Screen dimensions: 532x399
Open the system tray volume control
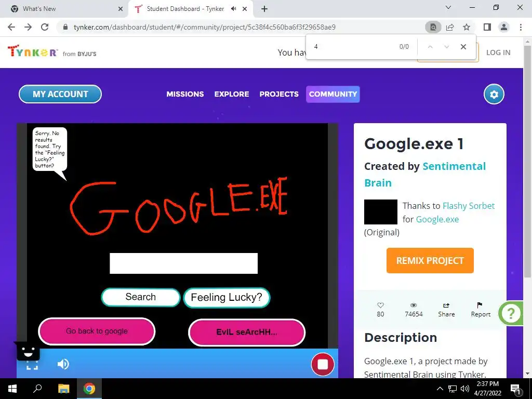pos(465,389)
